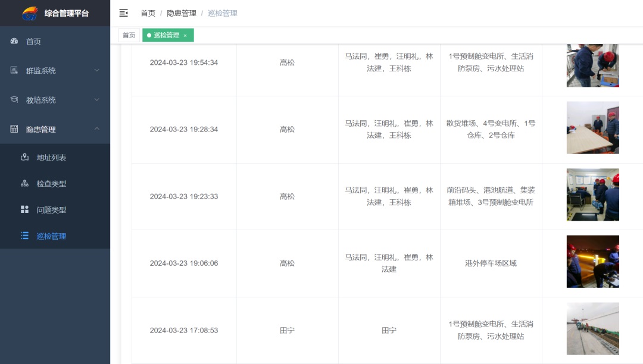Click the 首页 dashboard icon in sidebar
Viewport: 643px width, 364px height.
point(15,41)
